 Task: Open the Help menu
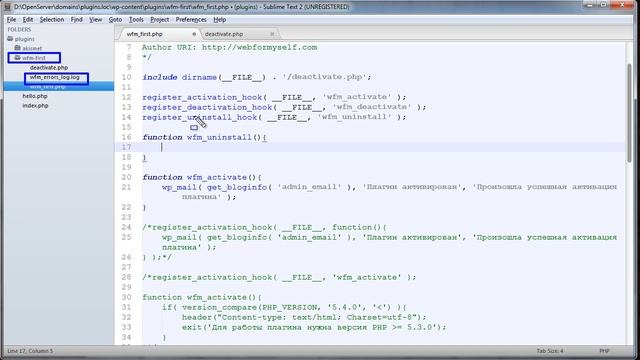point(220,20)
